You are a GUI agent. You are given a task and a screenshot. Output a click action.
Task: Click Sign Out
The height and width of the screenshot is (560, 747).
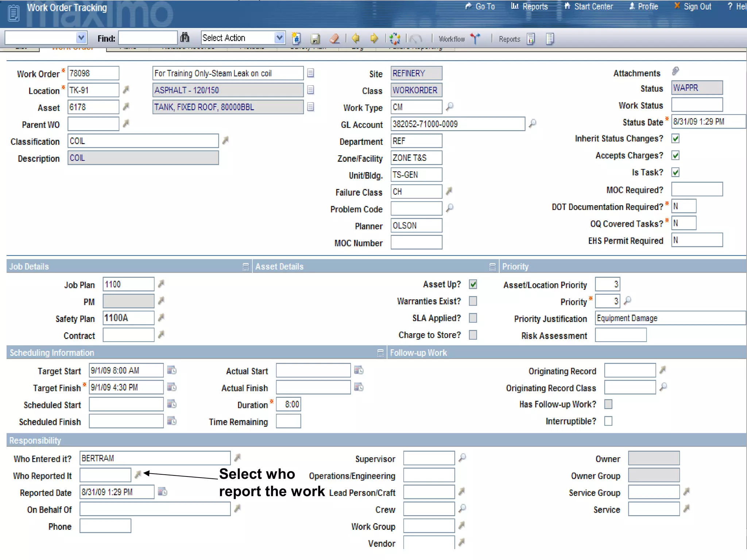coord(693,7)
